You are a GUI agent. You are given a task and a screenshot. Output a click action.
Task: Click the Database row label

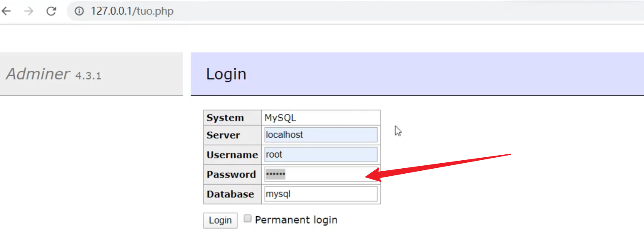tap(230, 194)
